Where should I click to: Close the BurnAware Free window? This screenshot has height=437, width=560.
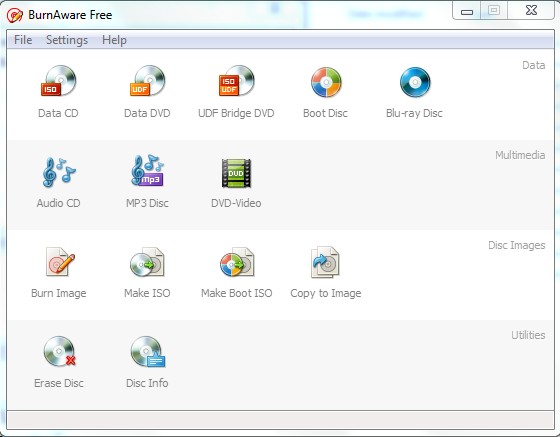click(x=531, y=10)
